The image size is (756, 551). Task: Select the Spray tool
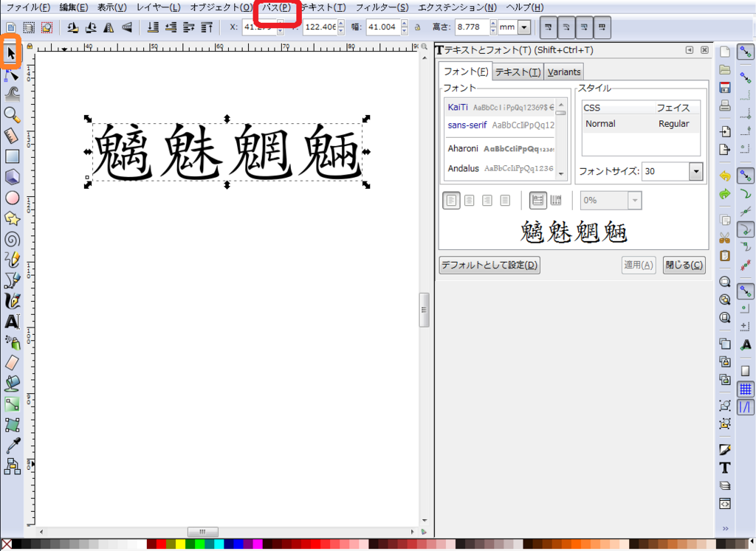[12, 342]
